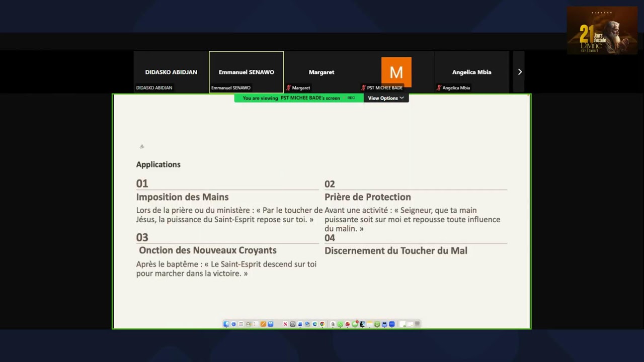
Task: Click the 21 Jours d'écoute Divine thumbnail
Action: [x=602, y=30]
